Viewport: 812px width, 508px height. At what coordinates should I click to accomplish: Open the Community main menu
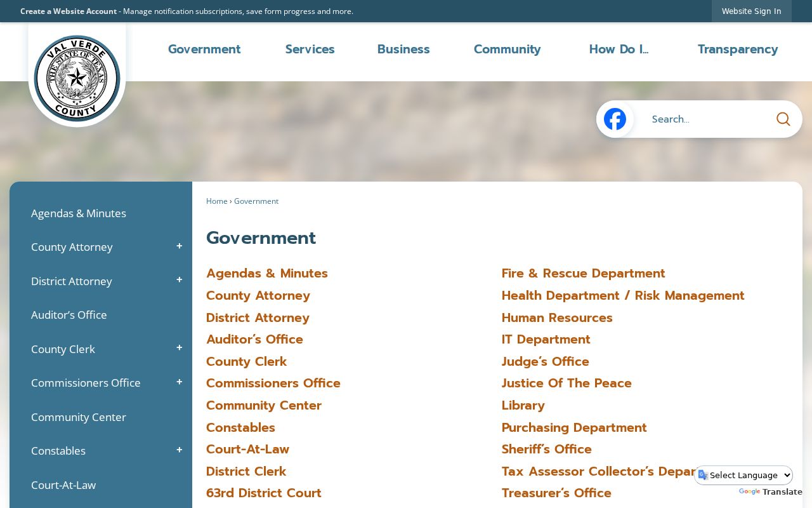(x=507, y=50)
